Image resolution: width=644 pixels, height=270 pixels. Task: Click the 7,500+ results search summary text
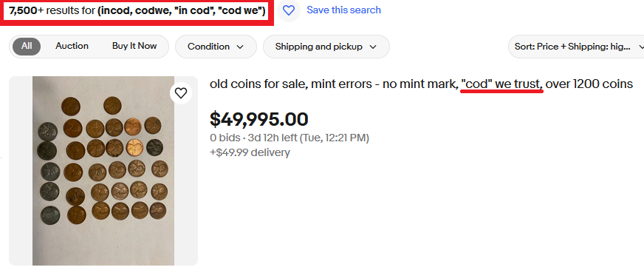coord(137,11)
